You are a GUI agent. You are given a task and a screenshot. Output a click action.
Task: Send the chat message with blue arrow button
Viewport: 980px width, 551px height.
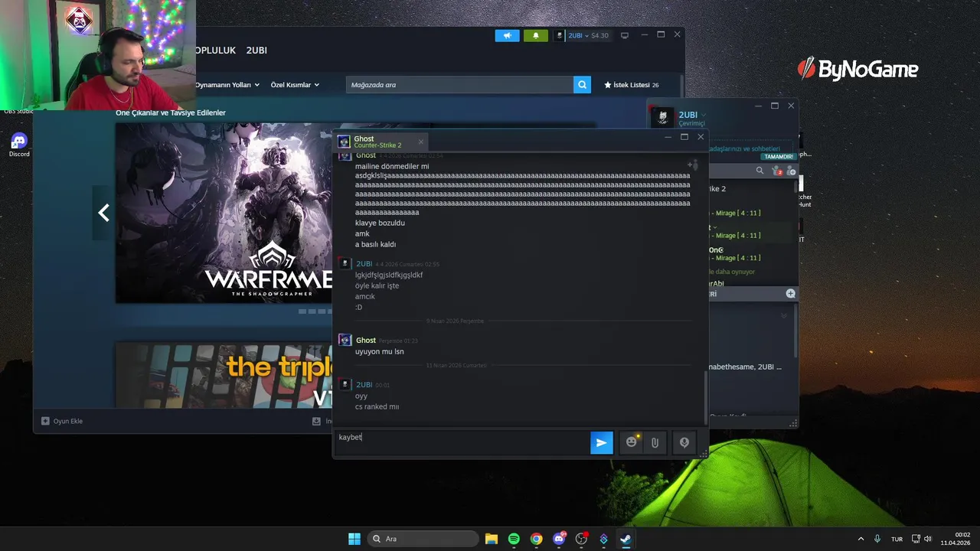click(x=602, y=442)
